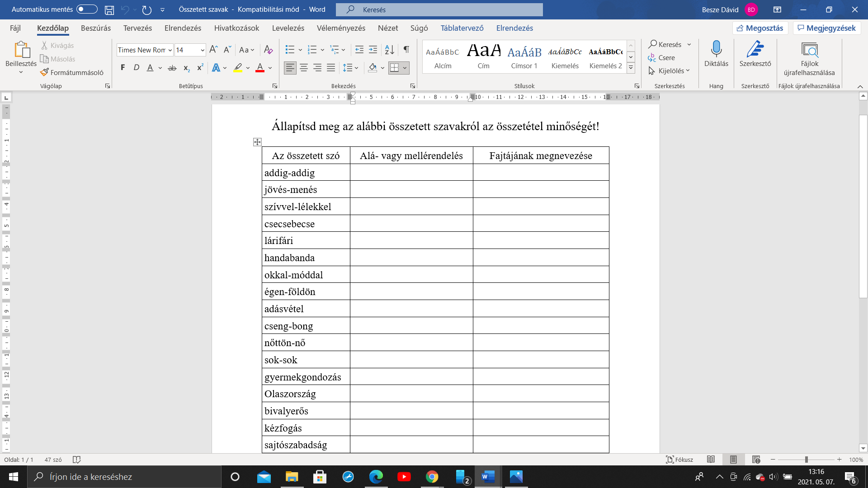Toggle the Automatikus mentés switch
868x488 pixels.
click(87, 9)
